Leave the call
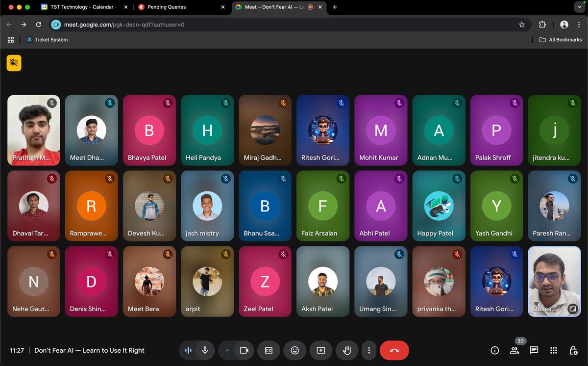The image size is (588, 366). click(x=394, y=350)
